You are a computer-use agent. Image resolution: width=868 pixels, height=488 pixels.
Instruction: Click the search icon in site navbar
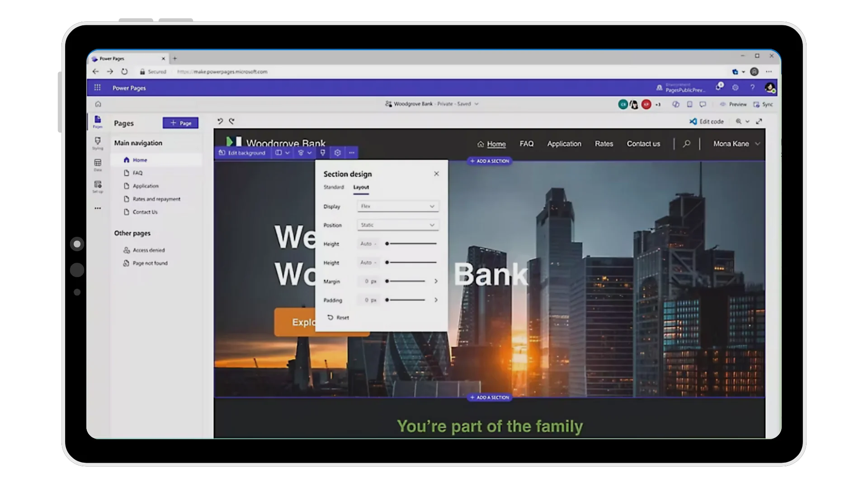click(687, 144)
